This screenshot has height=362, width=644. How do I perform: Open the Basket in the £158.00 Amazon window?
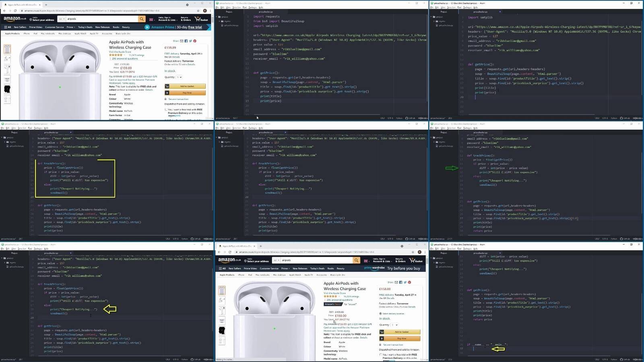(416, 261)
